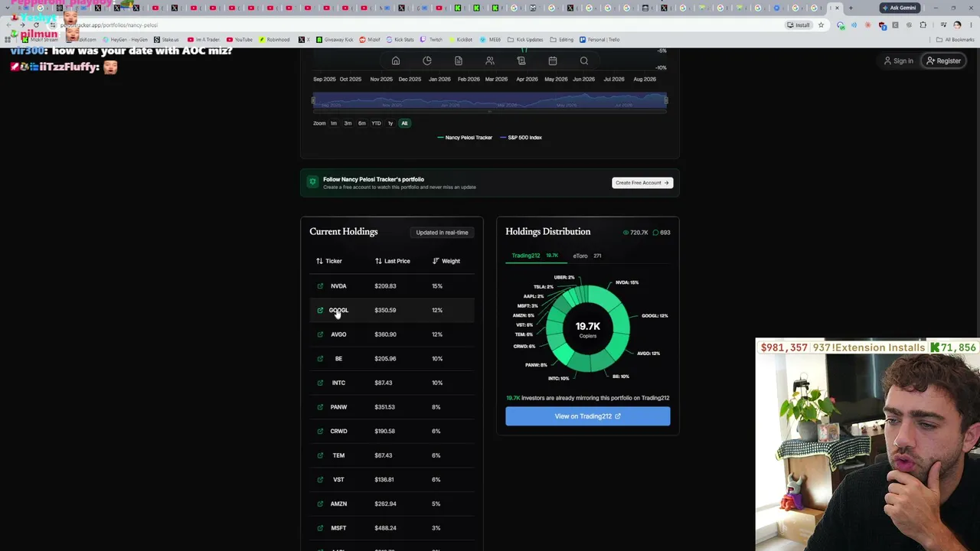This screenshot has height=551, width=980.
Task: Toggle Nancy Pelosi Tracker series in legend
Action: 465,138
